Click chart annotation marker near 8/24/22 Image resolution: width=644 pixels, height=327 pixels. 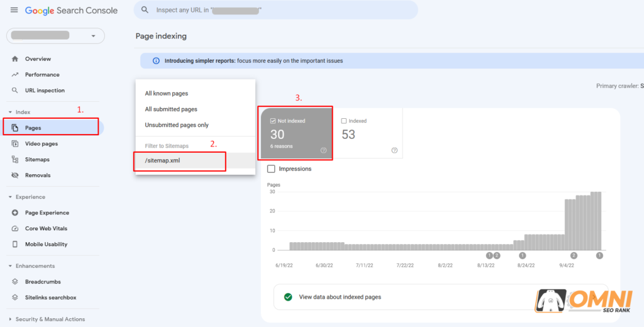point(523,255)
